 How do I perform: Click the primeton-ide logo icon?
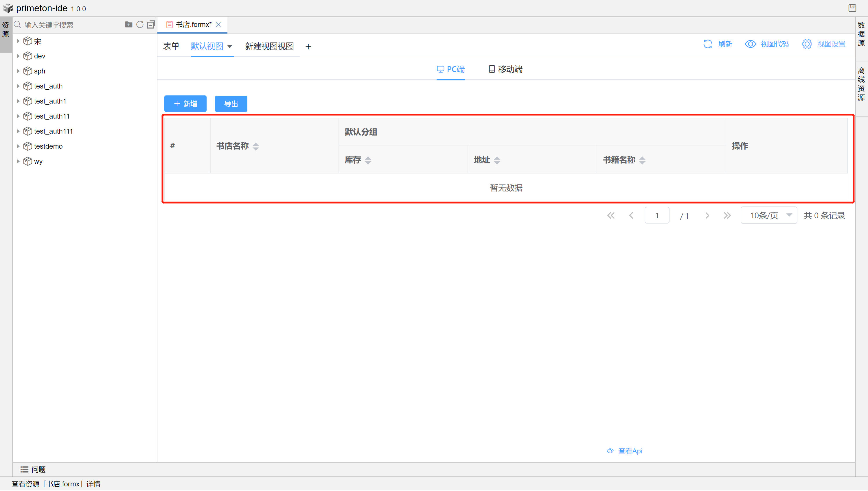[8, 8]
